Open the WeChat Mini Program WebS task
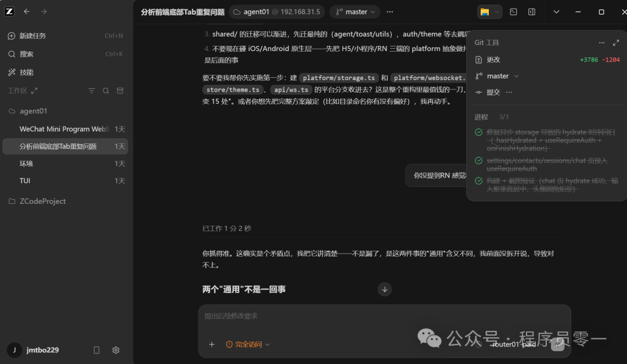Image resolution: width=627 pixels, height=364 pixels. click(x=65, y=129)
